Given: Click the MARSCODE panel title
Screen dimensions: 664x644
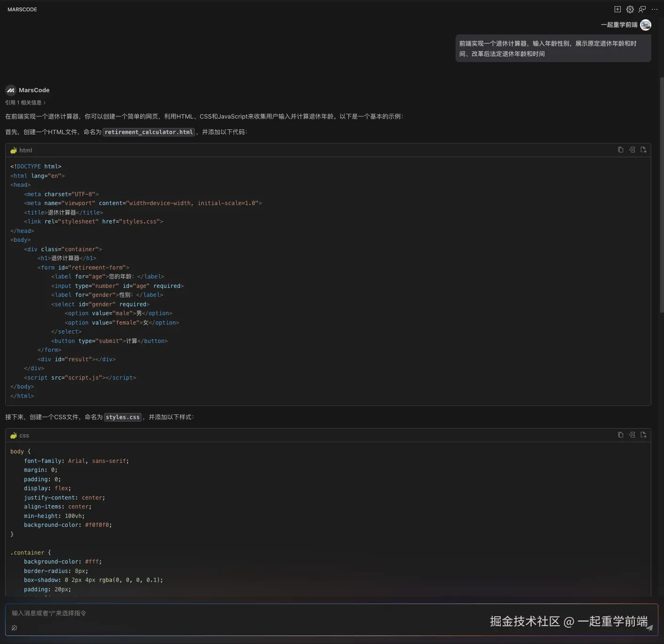Looking at the screenshot, I should tap(22, 9).
